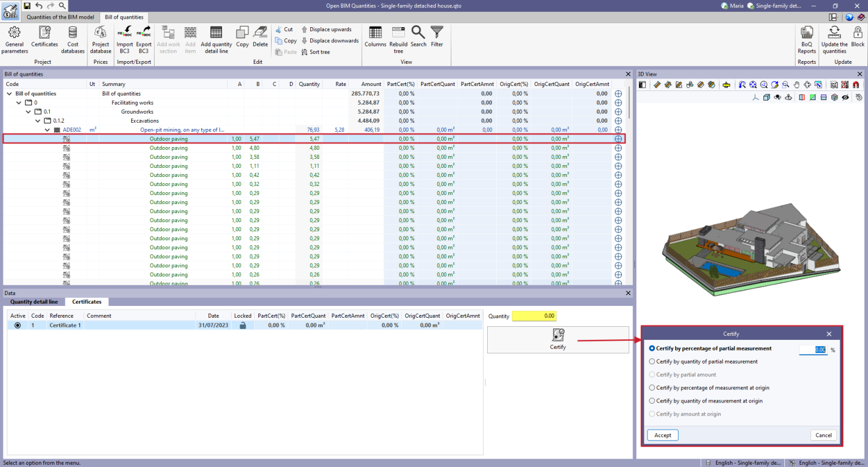Click Rebuild tree

pyautogui.click(x=398, y=39)
